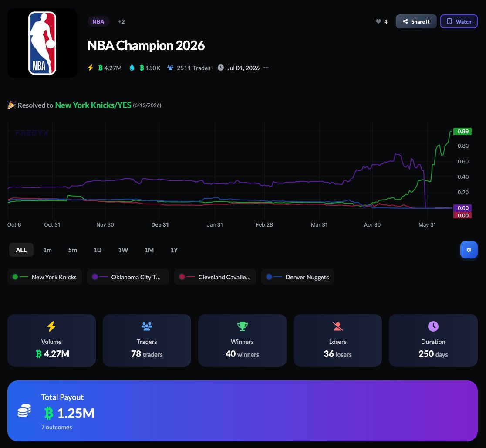Switch chart to 5m interval
The height and width of the screenshot is (448, 486).
(73, 250)
